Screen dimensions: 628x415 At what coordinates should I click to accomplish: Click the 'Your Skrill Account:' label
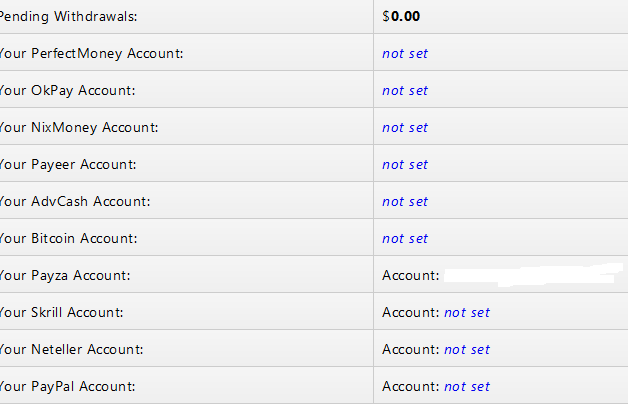[x=62, y=312]
